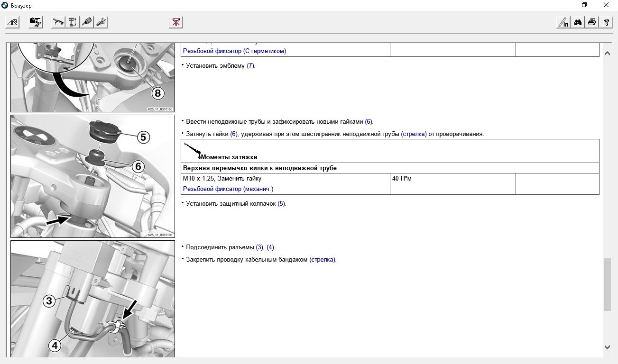This screenshot has height=364, width=618.
Task: Select the open-end wrench tools icon
Action: (x=101, y=22)
